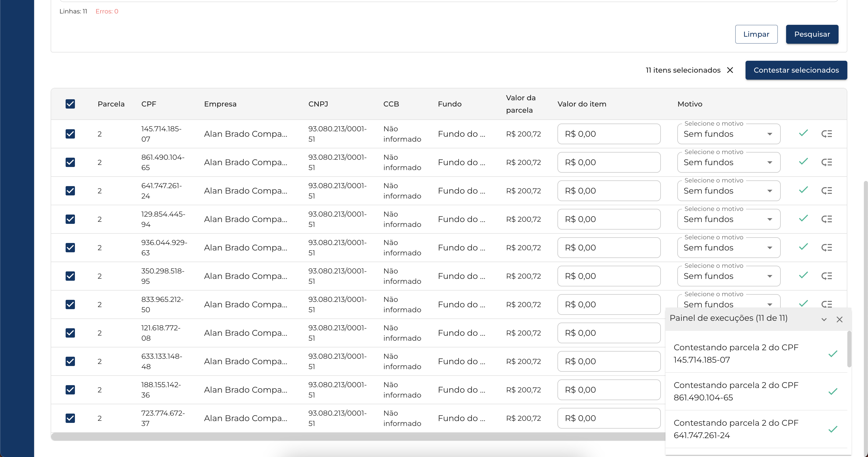Screen dimensions: 868x457
Task: Click the list icon in CPF 861.490.104-65 row
Action: point(827,162)
